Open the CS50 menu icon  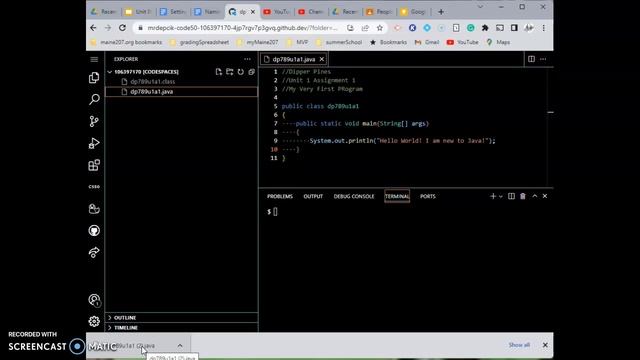(94, 187)
